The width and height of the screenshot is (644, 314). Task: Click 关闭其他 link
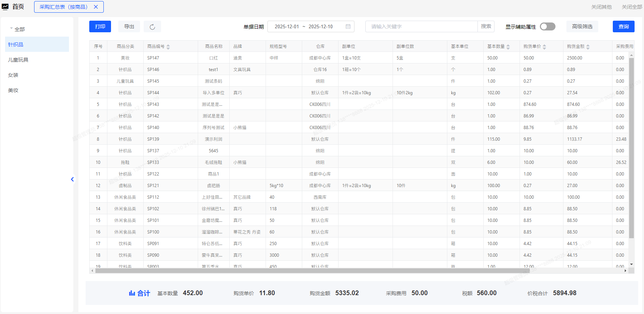tap(601, 7)
